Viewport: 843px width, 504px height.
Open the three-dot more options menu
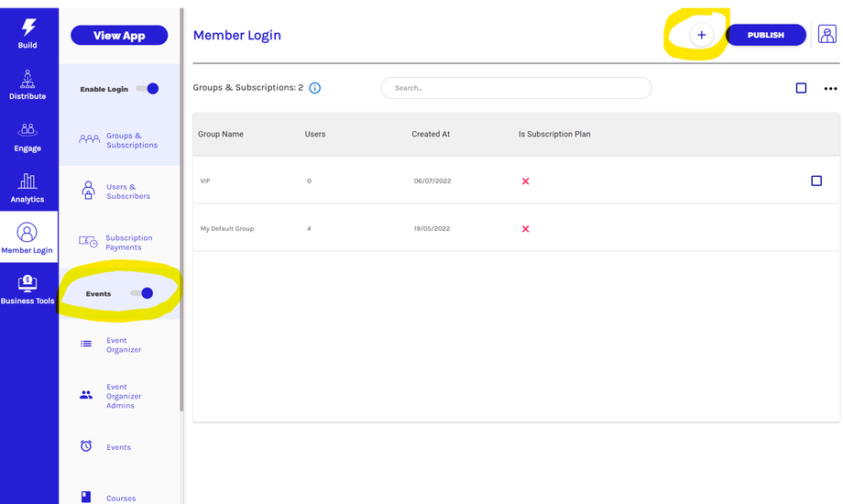[x=830, y=89]
